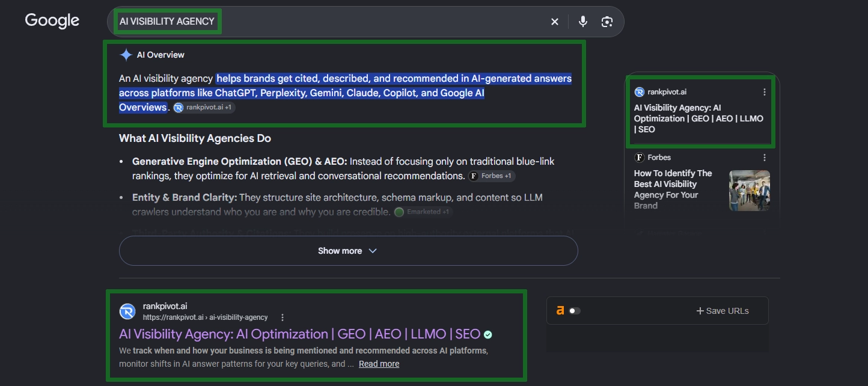Click Read more in the result snippet
The image size is (868, 386).
(x=379, y=364)
